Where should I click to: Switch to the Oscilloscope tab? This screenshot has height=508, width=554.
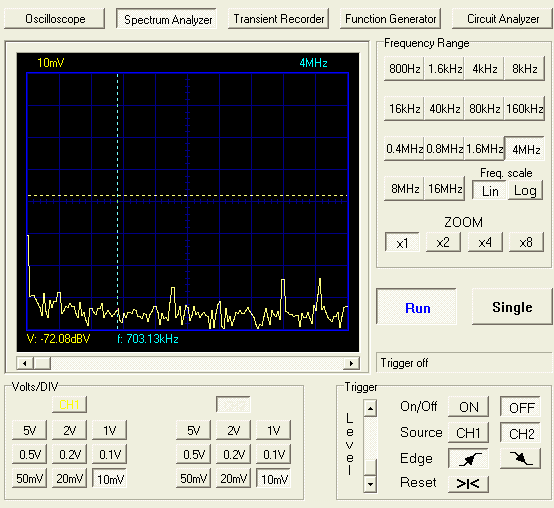click(55, 19)
